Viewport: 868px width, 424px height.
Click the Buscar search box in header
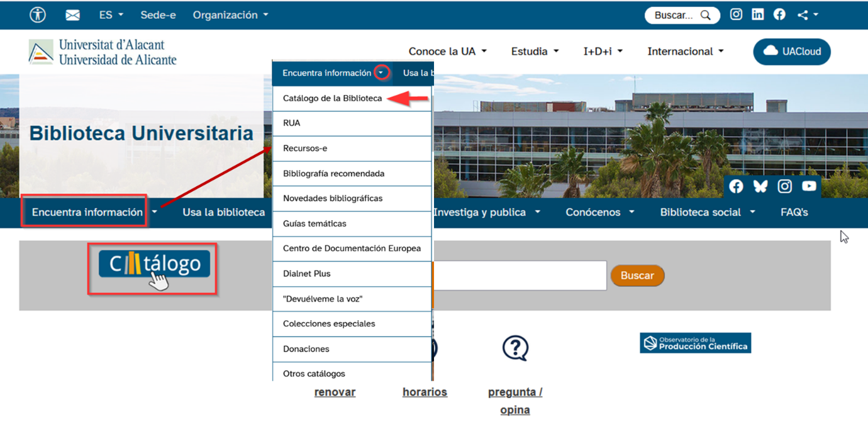(682, 15)
